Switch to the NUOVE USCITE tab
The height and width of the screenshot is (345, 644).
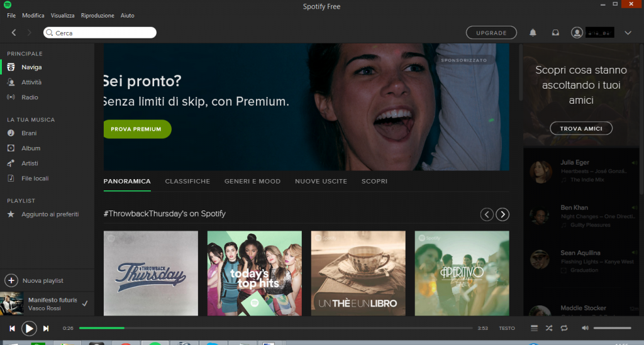coord(321,182)
